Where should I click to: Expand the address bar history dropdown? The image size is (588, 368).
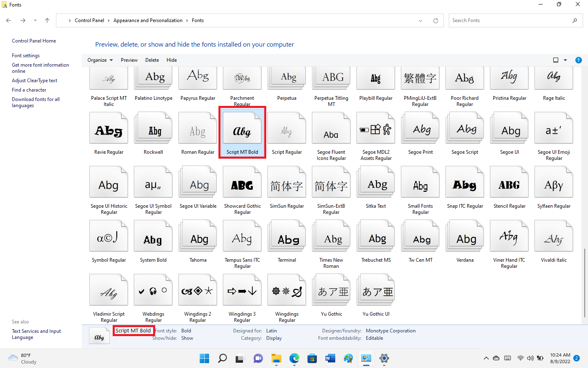point(421,20)
